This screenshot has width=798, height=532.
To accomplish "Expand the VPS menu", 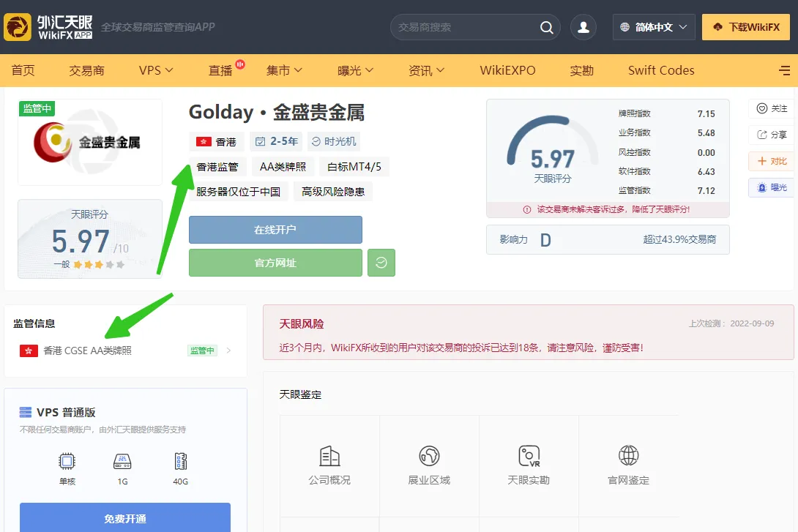I will point(156,70).
